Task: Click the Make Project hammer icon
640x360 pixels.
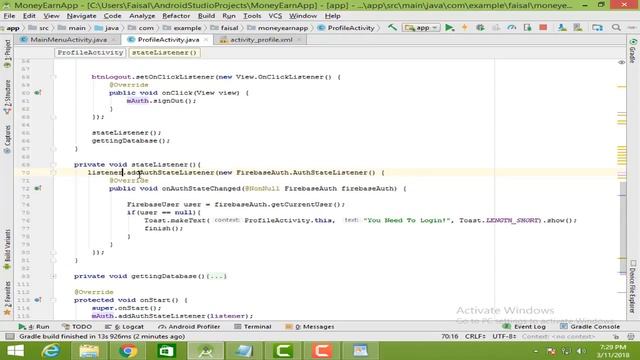Action: click(x=392, y=28)
